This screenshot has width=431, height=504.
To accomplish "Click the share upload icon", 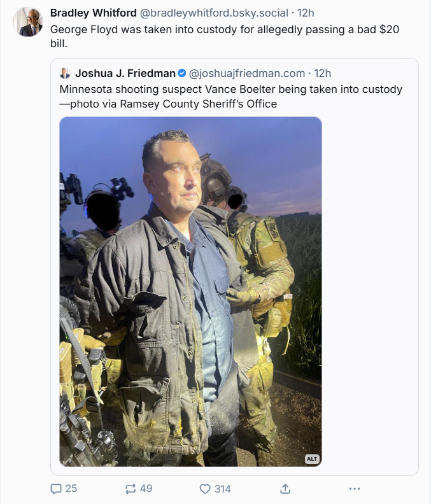I will coord(285,489).
